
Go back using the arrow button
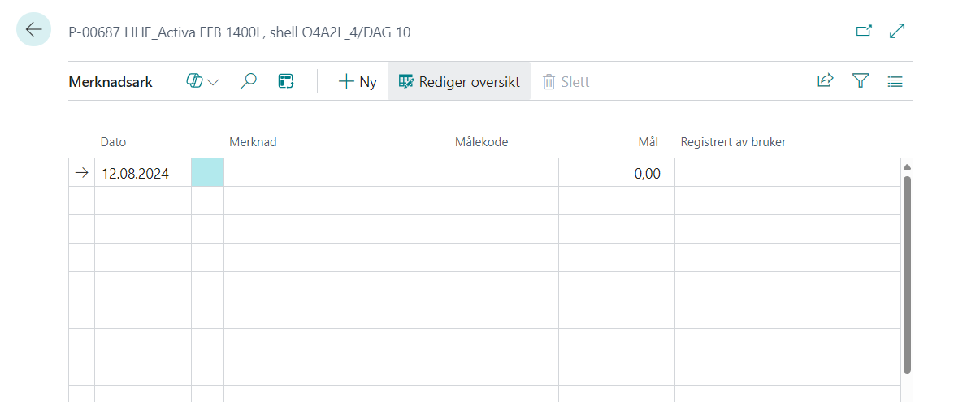pos(33,30)
